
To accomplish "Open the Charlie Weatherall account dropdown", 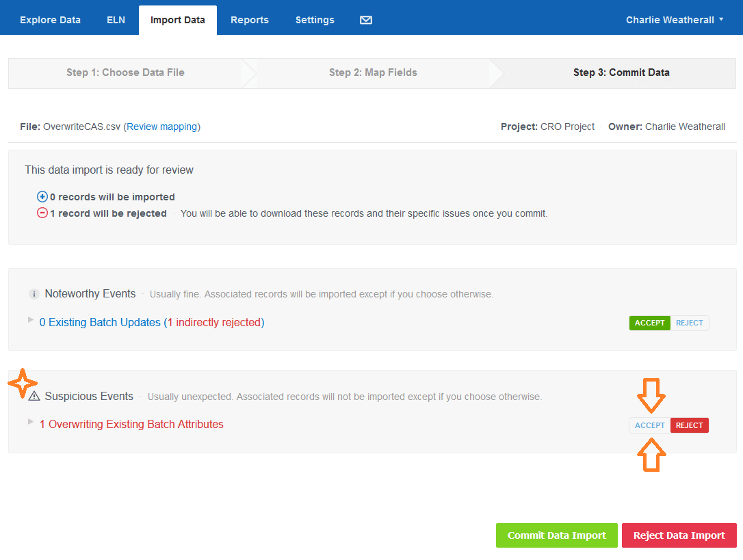I will point(674,20).
